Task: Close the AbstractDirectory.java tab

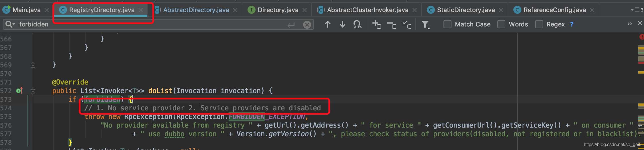Action: pos(235,10)
